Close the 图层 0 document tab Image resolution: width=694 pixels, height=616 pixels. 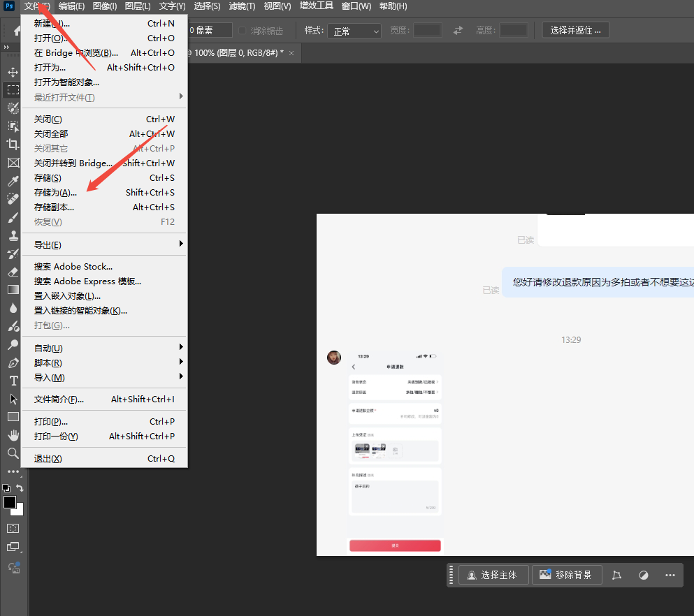tap(291, 53)
